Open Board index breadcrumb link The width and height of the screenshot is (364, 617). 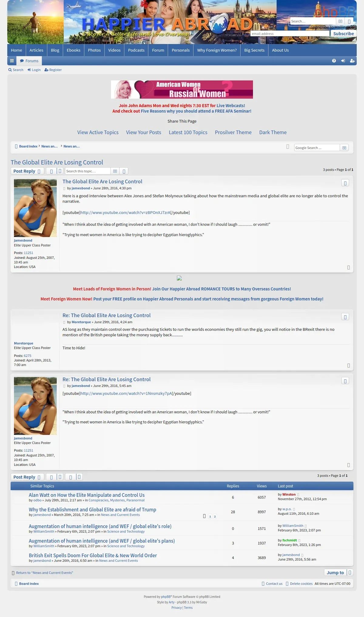point(28,146)
